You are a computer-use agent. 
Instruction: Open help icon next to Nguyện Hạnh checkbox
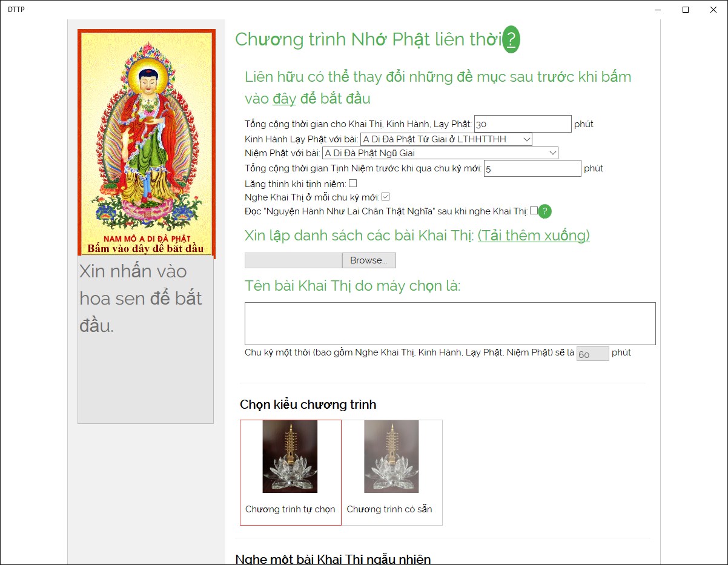coord(545,211)
